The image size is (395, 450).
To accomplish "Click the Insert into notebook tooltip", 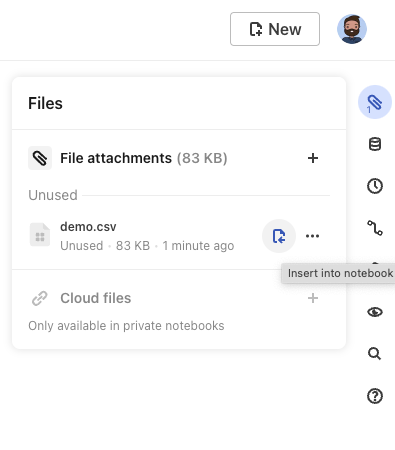I will point(339,273).
